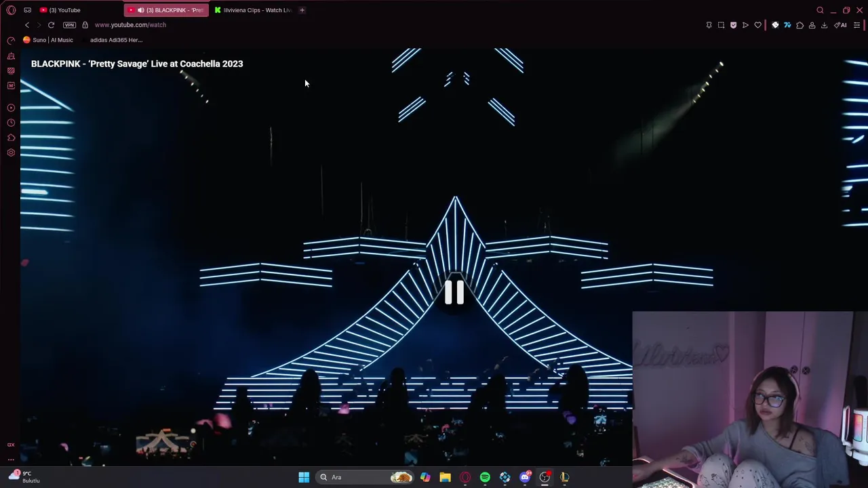Open Discord from the taskbar
The height and width of the screenshot is (488, 868).
click(x=525, y=477)
